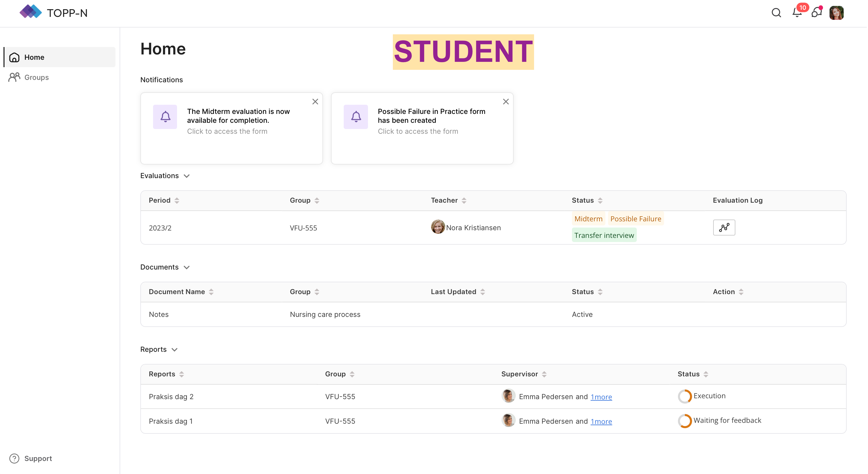868x474 pixels.
Task: Open the user profile avatar menu
Action: [836, 13]
